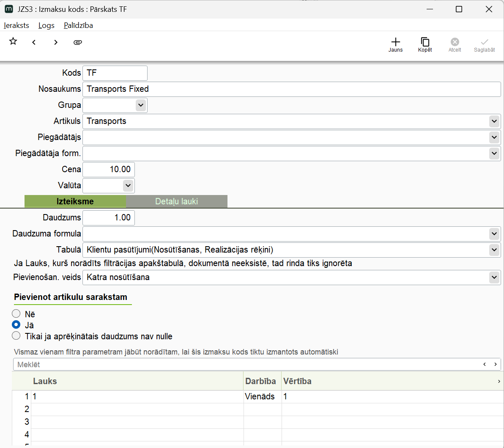Click search field previous-match arrow
This screenshot has height=448, width=504.
click(x=485, y=364)
